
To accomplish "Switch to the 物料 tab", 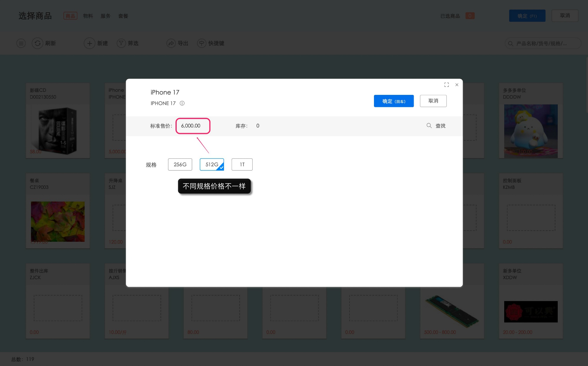I will pos(88,16).
